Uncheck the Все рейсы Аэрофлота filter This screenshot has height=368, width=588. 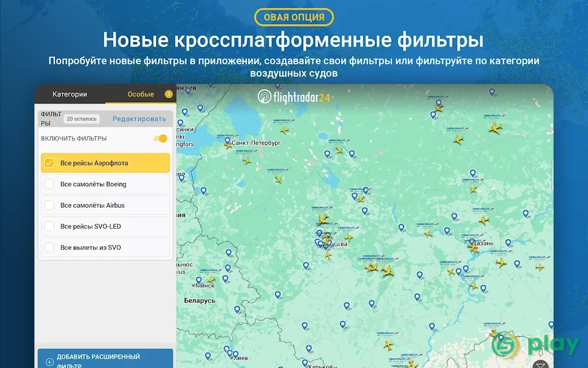(x=49, y=163)
